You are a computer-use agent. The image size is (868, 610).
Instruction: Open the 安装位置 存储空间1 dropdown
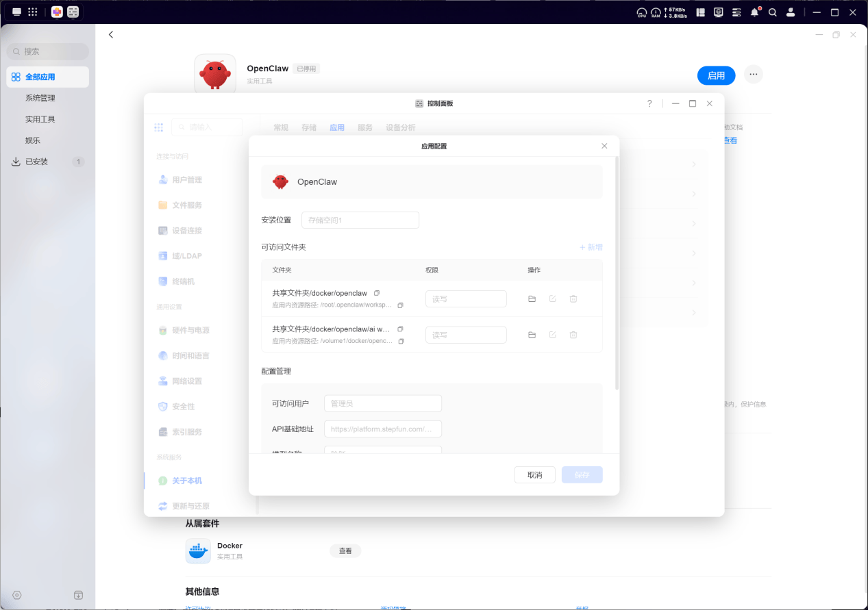tap(360, 220)
